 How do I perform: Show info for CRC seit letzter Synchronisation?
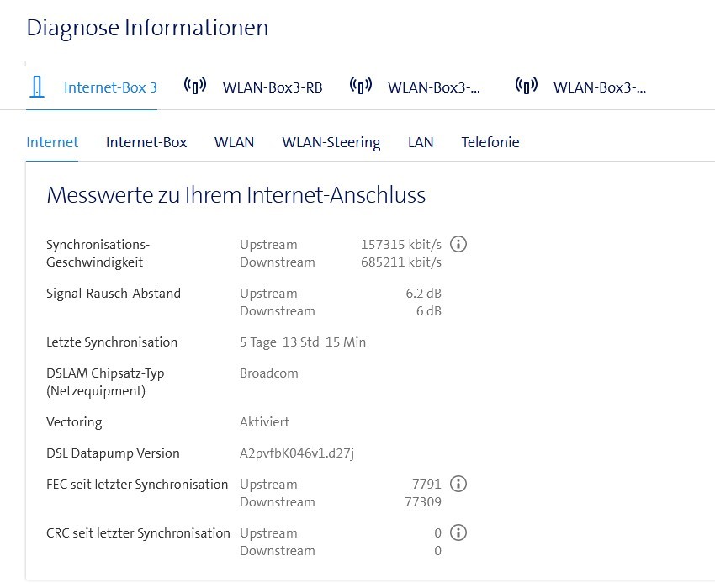pos(458,532)
